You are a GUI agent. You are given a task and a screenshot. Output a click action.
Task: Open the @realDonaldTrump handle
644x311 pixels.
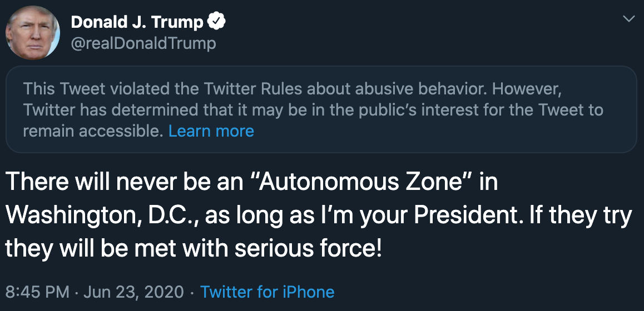click(x=143, y=43)
